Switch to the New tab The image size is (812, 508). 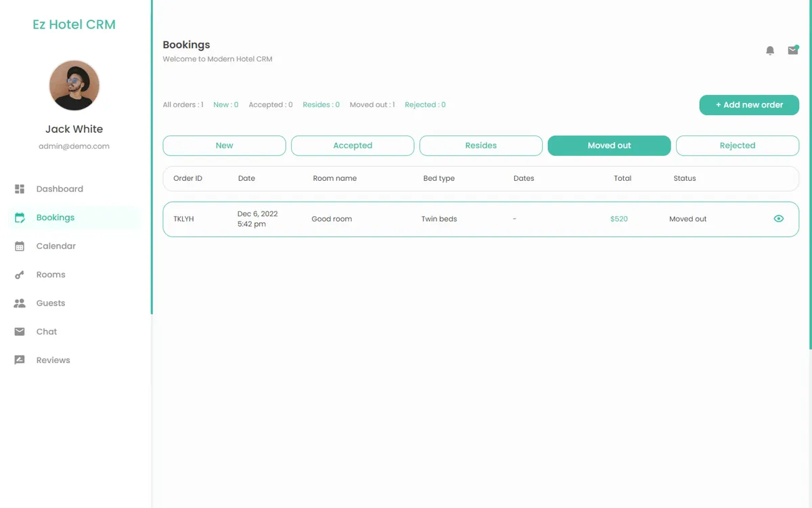(x=225, y=146)
